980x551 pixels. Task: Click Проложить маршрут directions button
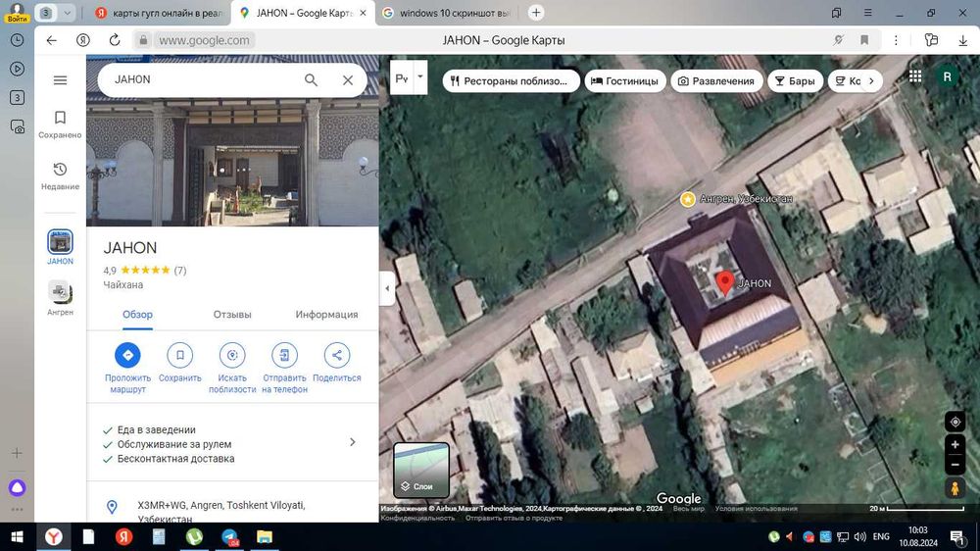[x=127, y=369]
